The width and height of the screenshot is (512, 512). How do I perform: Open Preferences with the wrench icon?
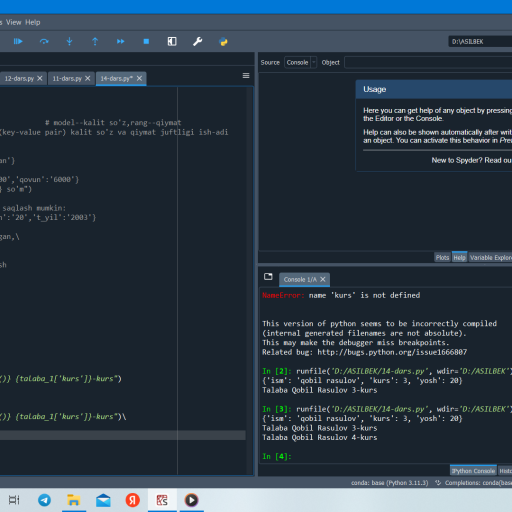coord(197,41)
